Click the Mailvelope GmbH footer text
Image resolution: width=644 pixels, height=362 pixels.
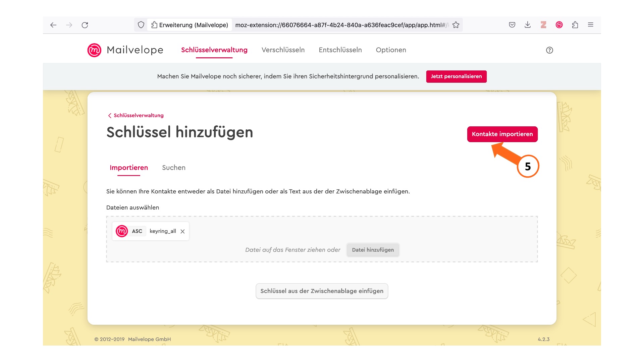149,339
